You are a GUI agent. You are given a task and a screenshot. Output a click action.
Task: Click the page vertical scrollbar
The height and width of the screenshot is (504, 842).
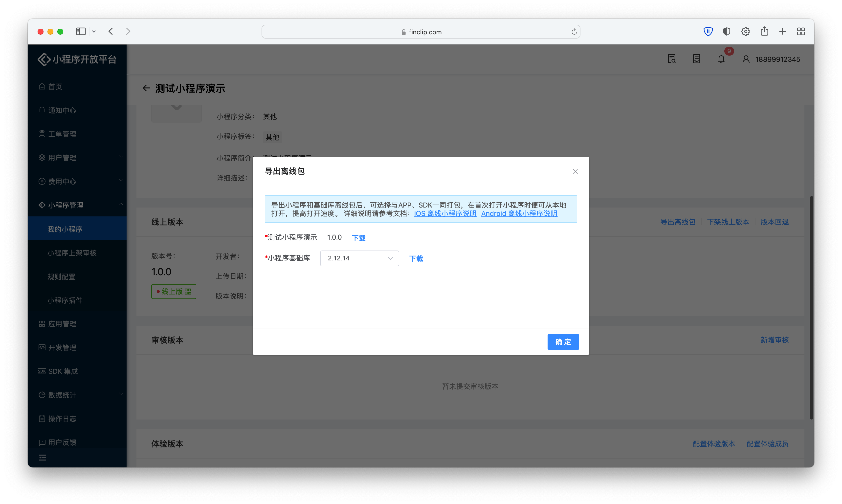click(x=811, y=307)
